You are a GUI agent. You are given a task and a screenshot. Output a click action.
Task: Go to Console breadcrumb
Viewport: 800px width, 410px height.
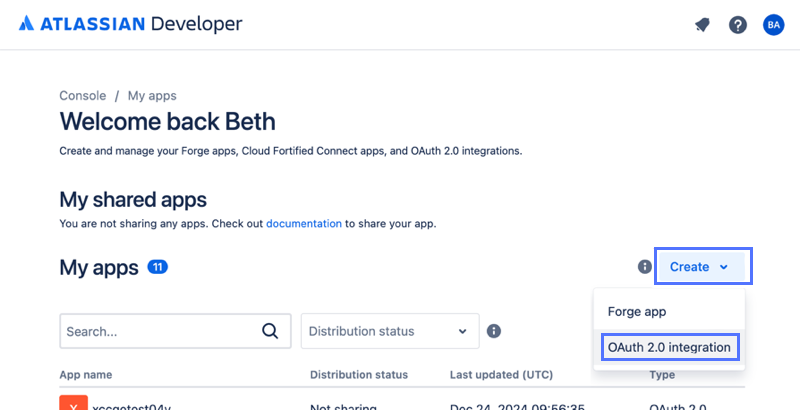point(83,96)
